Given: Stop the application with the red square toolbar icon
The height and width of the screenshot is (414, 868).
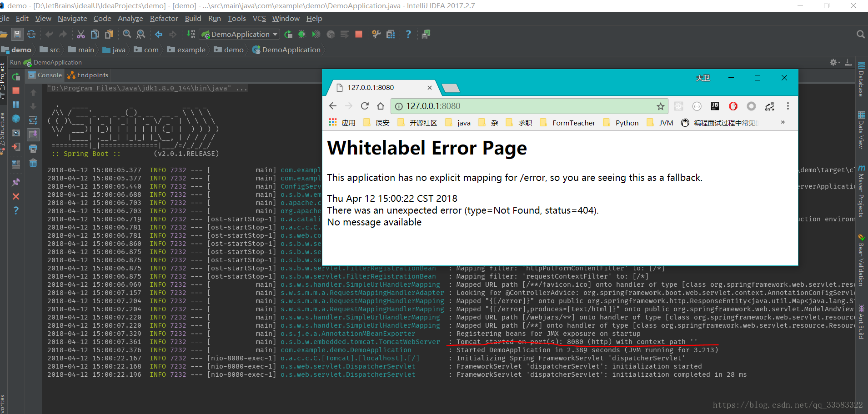Looking at the screenshot, I should tap(359, 34).
